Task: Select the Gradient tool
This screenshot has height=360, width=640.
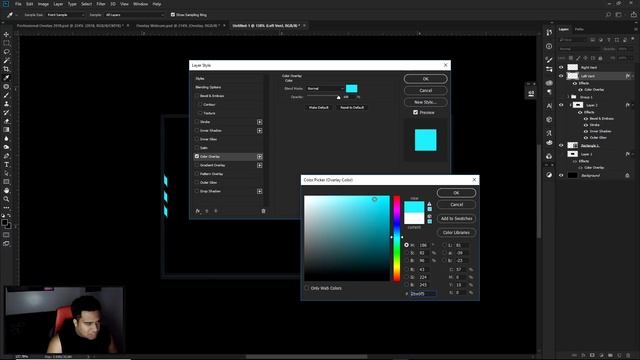Action: click(7, 130)
